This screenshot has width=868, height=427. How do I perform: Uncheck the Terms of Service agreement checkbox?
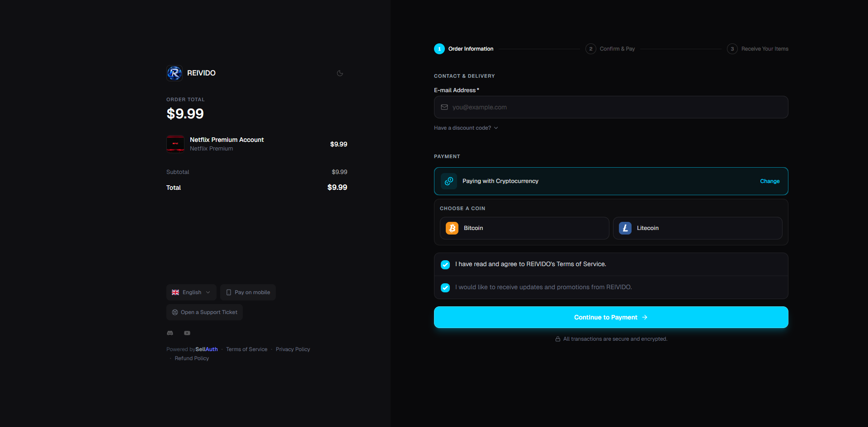pyautogui.click(x=445, y=264)
